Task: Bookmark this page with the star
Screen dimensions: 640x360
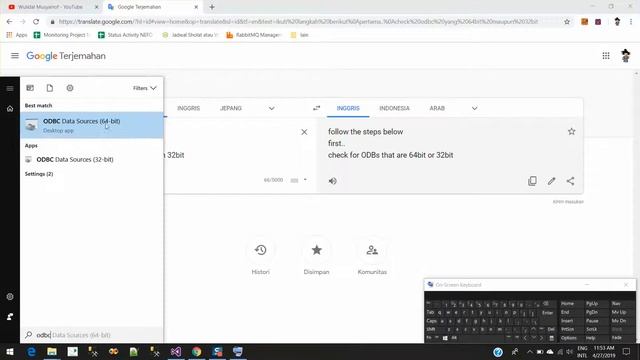Action: 567,22
